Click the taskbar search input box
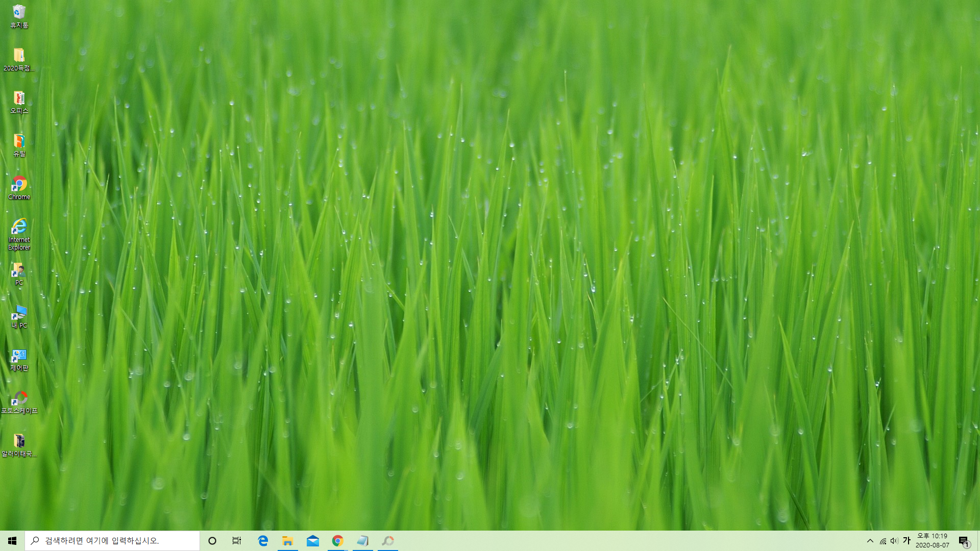The width and height of the screenshot is (980, 551). pyautogui.click(x=112, y=541)
